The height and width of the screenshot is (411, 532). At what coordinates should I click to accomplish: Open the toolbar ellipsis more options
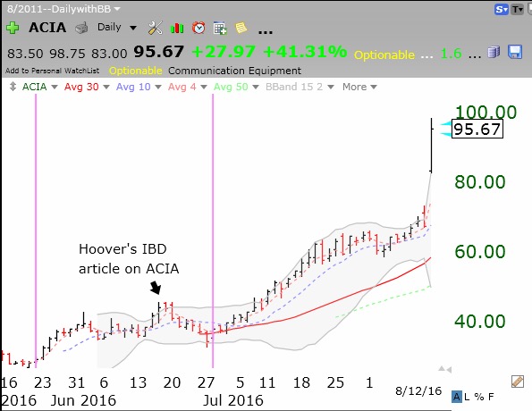point(266,32)
